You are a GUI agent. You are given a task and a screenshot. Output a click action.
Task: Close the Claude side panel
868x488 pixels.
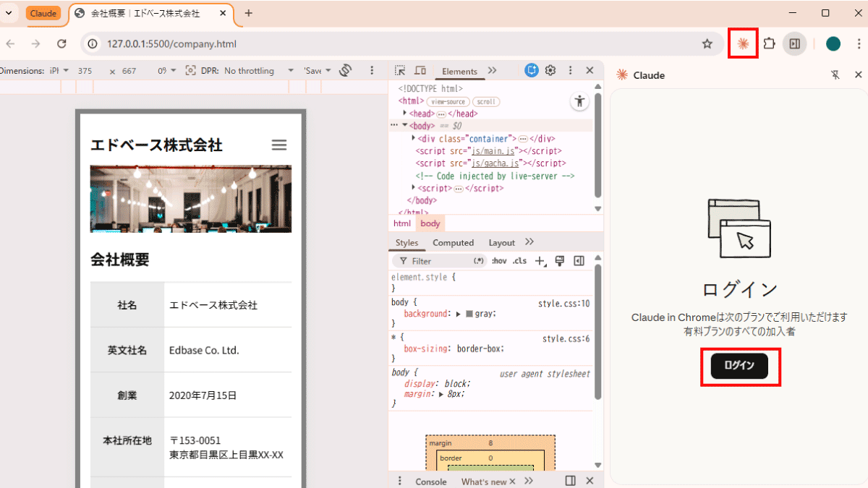859,75
